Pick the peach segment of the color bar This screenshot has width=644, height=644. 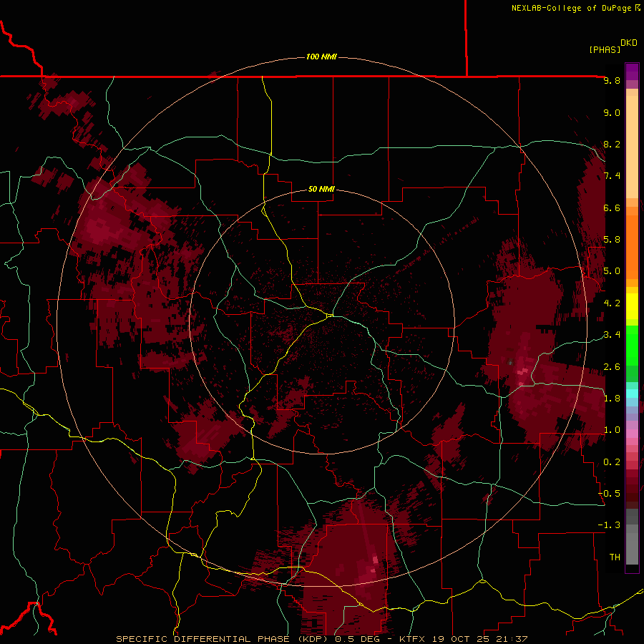coord(632,146)
